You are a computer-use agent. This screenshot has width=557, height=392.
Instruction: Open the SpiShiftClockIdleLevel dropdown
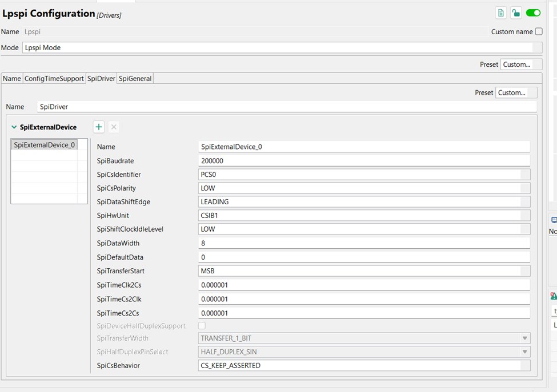click(364, 229)
